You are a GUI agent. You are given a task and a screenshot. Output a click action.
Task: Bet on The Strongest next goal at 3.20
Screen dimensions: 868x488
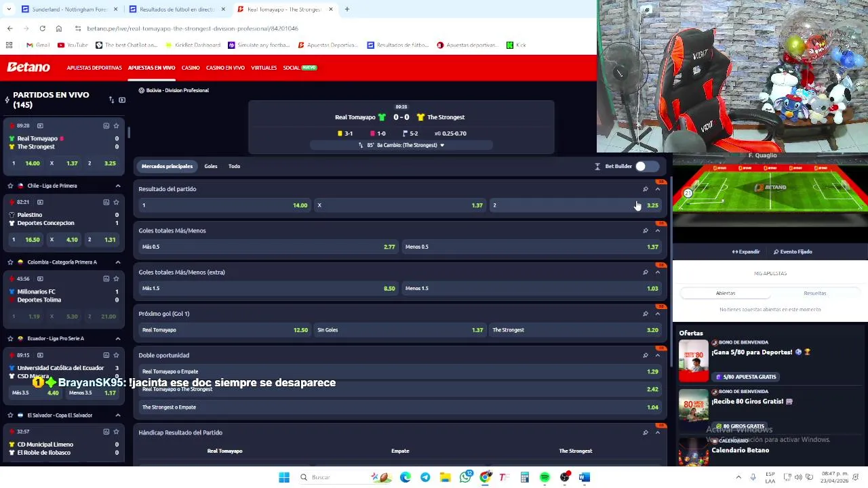click(x=575, y=330)
